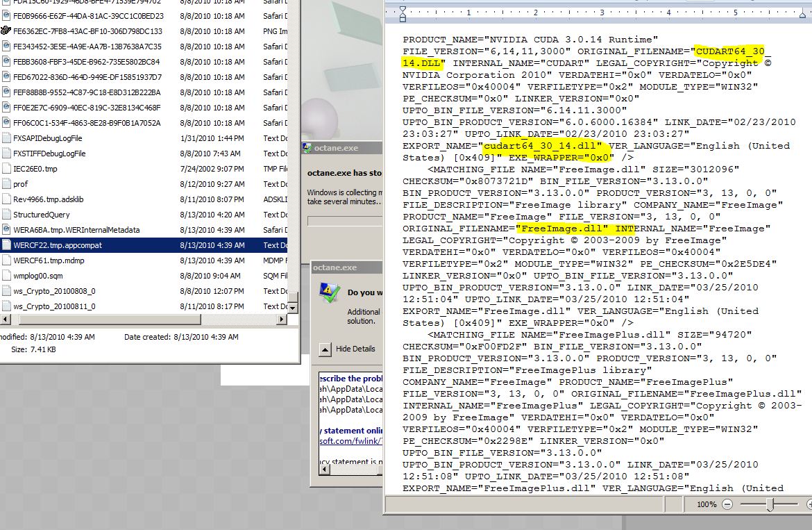Click the file name IEC26E0.tmp
The width and height of the screenshot is (812, 530).
pyautogui.click(x=35, y=169)
